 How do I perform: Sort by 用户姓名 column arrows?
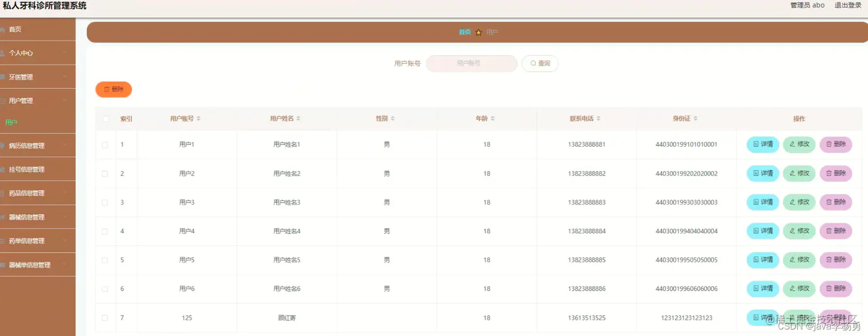tap(299, 119)
